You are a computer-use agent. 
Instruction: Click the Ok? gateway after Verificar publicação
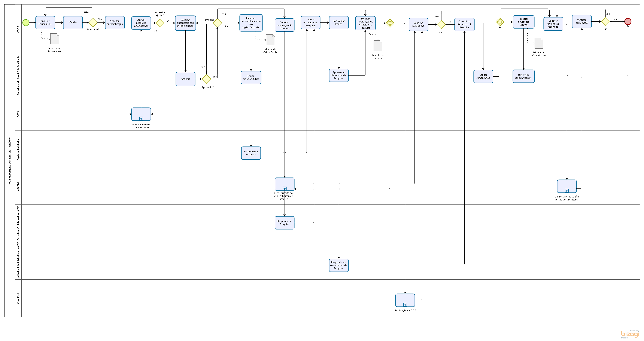(441, 24)
